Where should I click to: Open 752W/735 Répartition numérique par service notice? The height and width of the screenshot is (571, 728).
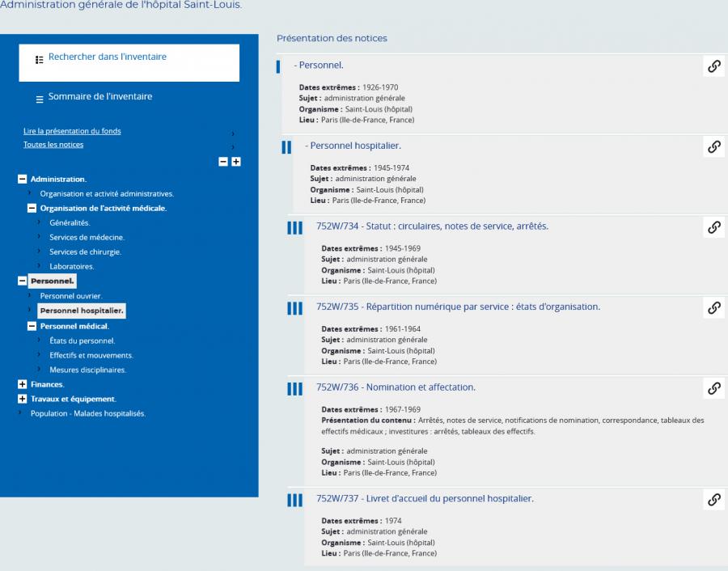click(459, 307)
